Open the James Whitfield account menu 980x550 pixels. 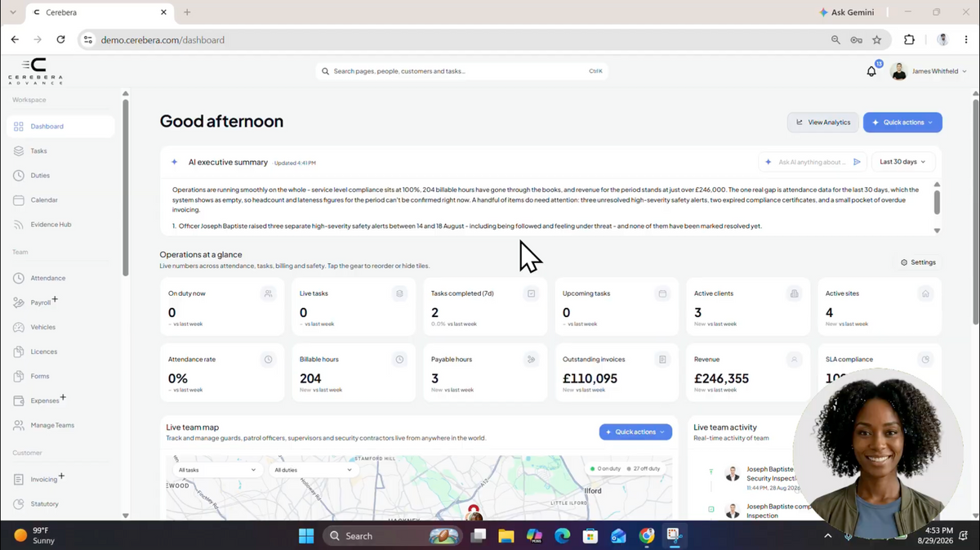pos(929,71)
